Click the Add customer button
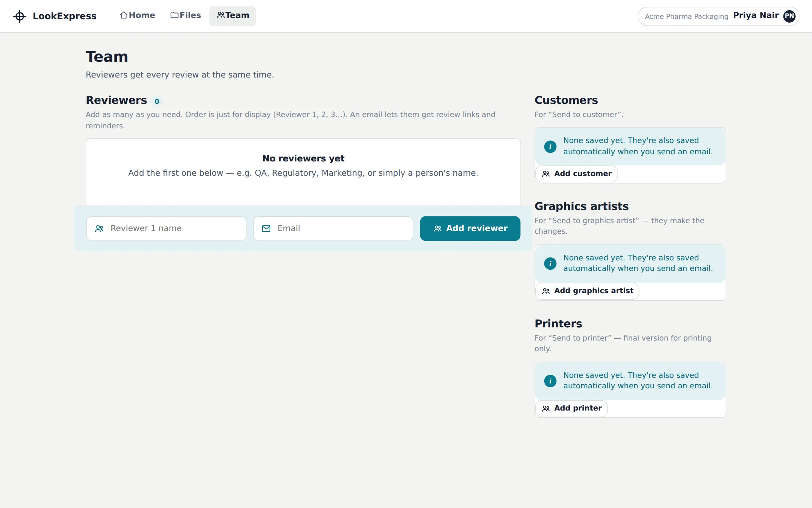Viewport: 812px width, 508px height. point(577,174)
